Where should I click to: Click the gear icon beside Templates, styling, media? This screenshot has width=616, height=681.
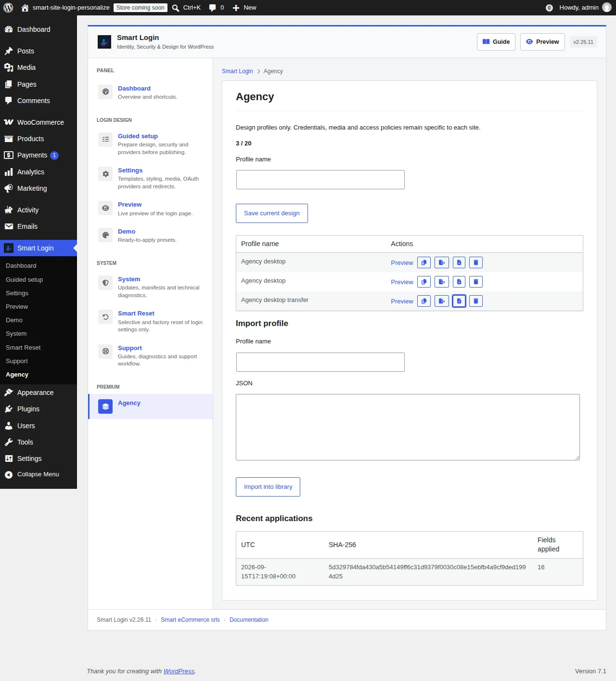[105, 174]
